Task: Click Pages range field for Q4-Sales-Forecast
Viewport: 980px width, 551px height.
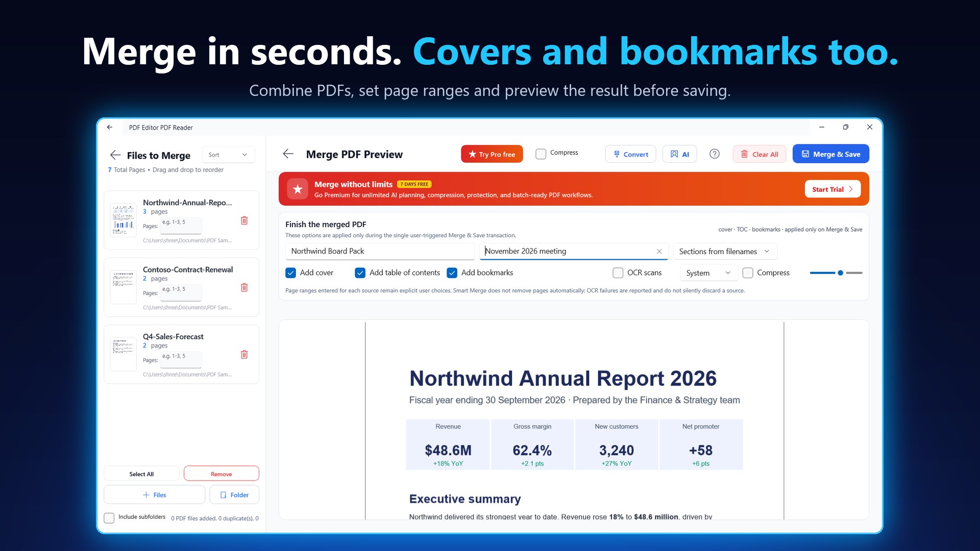Action: [181, 359]
